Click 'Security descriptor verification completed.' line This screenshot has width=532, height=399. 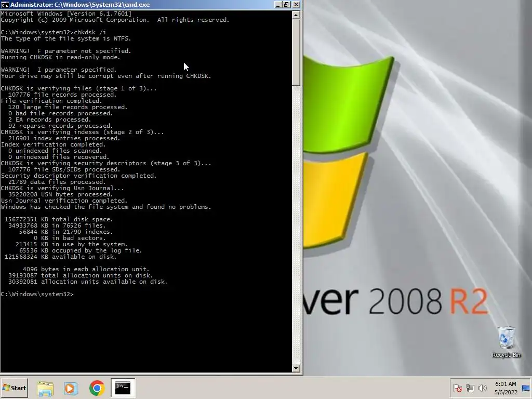click(79, 176)
